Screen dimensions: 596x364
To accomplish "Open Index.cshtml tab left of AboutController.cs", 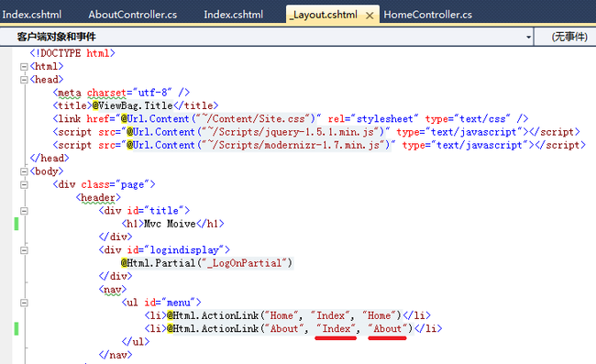I will [x=31, y=15].
